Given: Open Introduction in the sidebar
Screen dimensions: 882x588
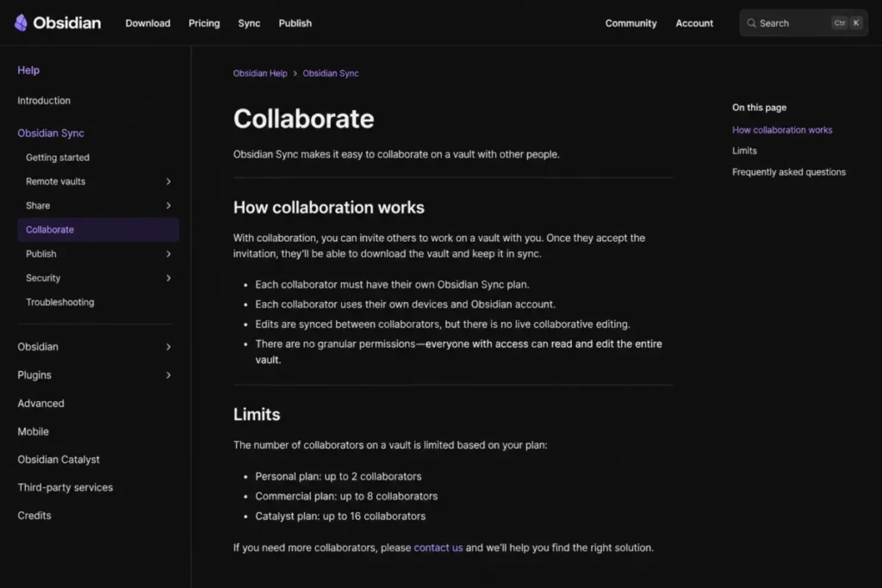Looking at the screenshot, I should point(44,101).
